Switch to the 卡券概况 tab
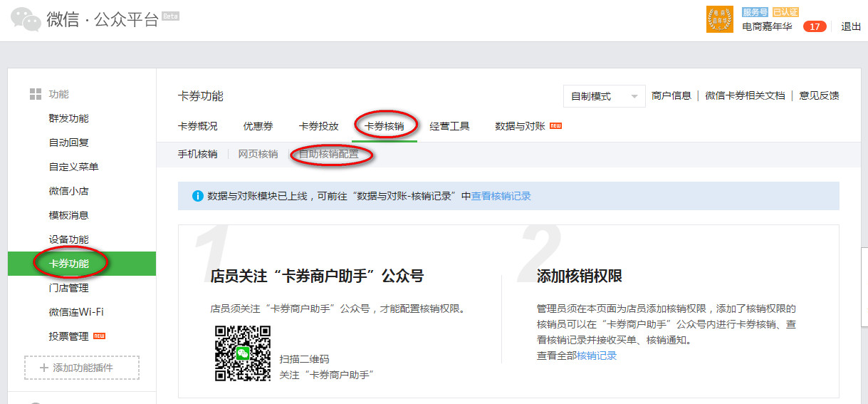Image resolution: width=868 pixels, height=404 pixels. click(197, 126)
